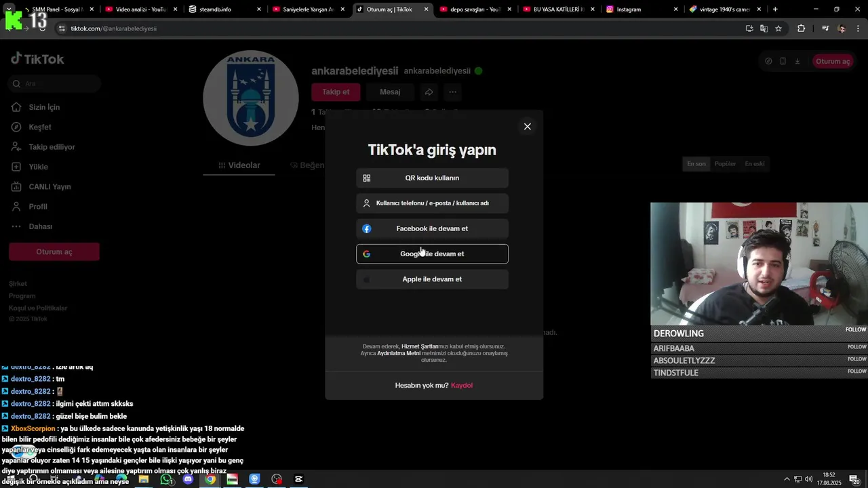Click the Google logo icon
Image resolution: width=868 pixels, height=488 pixels.
click(367, 254)
